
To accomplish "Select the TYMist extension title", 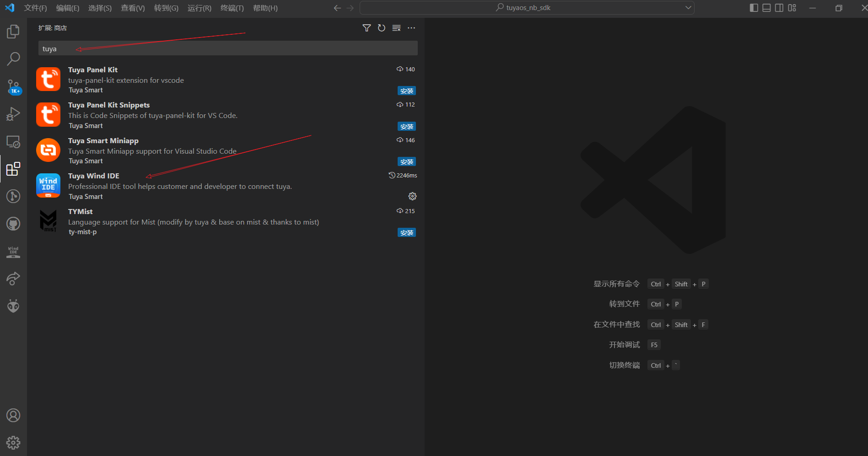I will 81,212.
